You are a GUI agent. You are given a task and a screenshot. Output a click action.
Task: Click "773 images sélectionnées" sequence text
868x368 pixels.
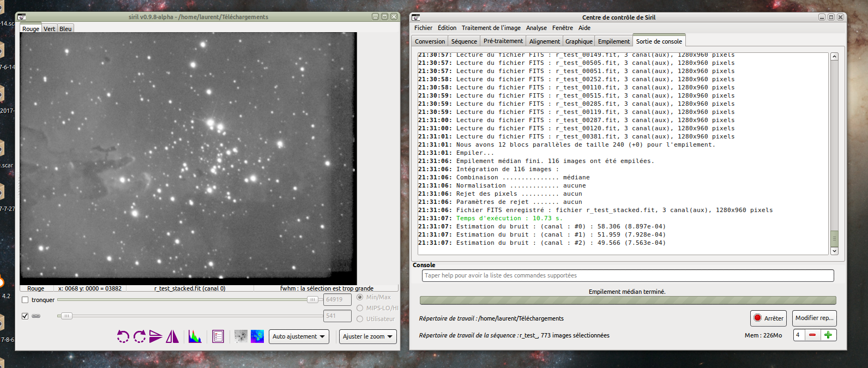[x=575, y=335]
